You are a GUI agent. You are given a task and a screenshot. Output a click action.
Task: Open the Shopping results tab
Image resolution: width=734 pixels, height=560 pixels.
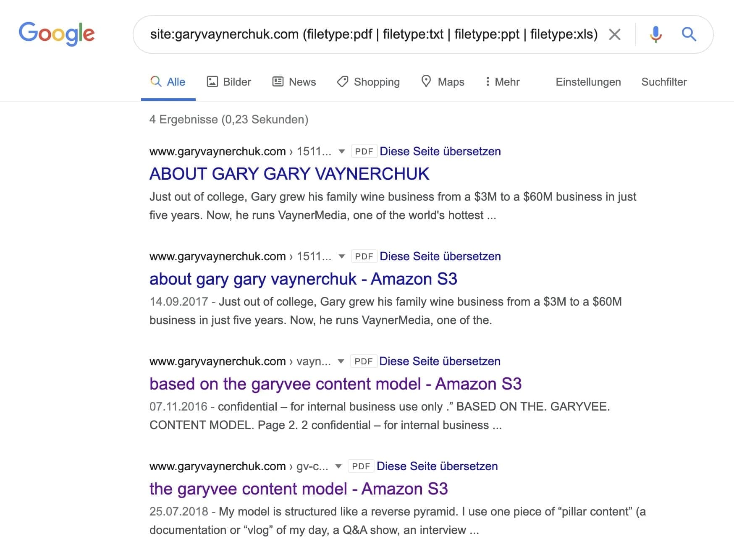pyautogui.click(x=368, y=82)
